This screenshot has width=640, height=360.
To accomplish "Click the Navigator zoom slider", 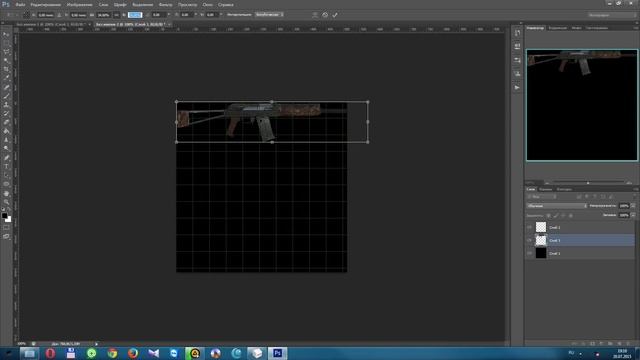I will click(x=588, y=183).
